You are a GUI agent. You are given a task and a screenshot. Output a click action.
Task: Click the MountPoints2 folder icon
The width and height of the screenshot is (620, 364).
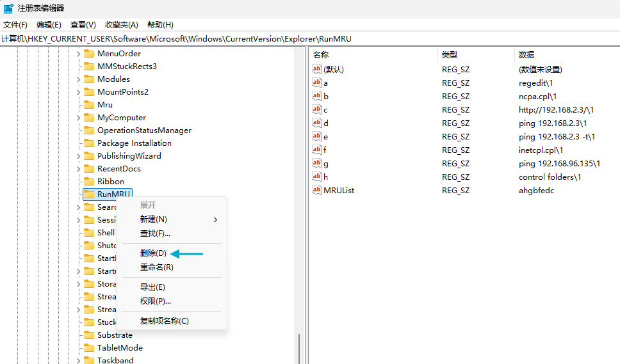pos(89,91)
